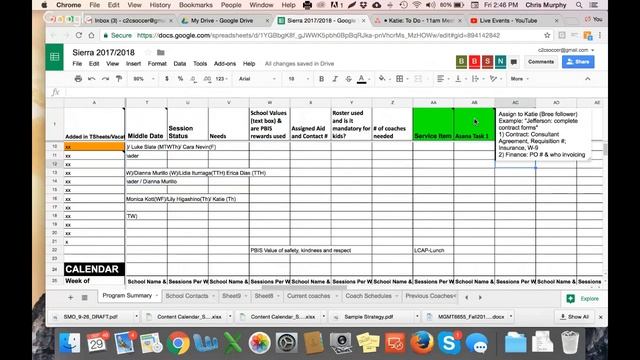The height and width of the screenshot is (360, 640).
Task: Open the Arial font dropdown
Action: pos(257,79)
